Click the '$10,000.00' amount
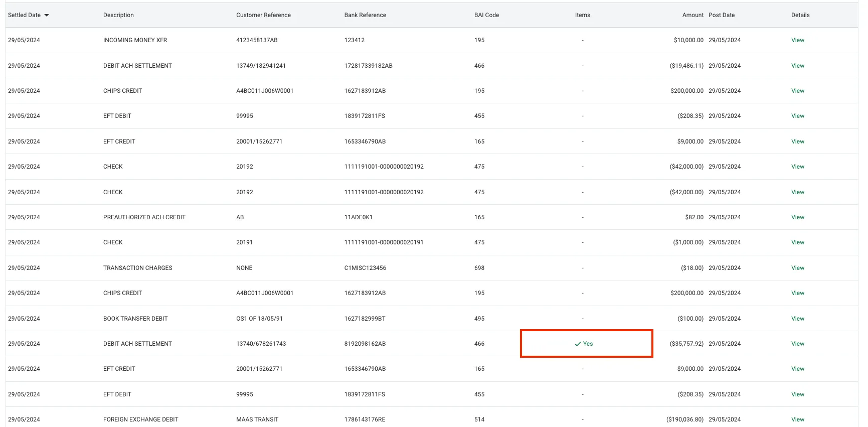 [689, 40]
